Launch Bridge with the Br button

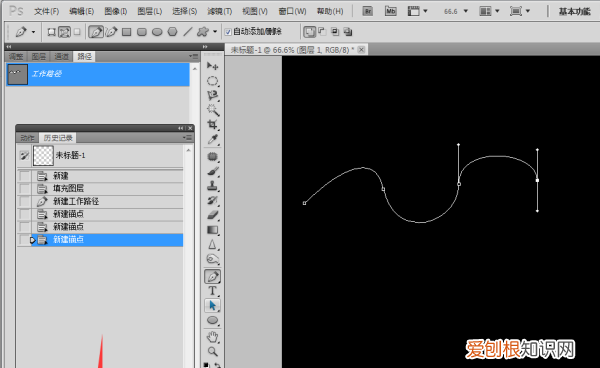(x=367, y=11)
